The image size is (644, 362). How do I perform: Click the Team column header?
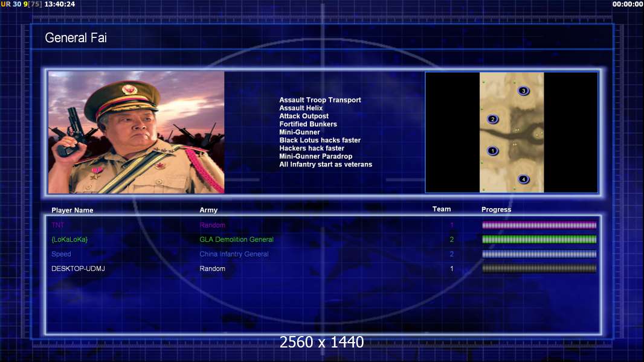click(x=442, y=209)
